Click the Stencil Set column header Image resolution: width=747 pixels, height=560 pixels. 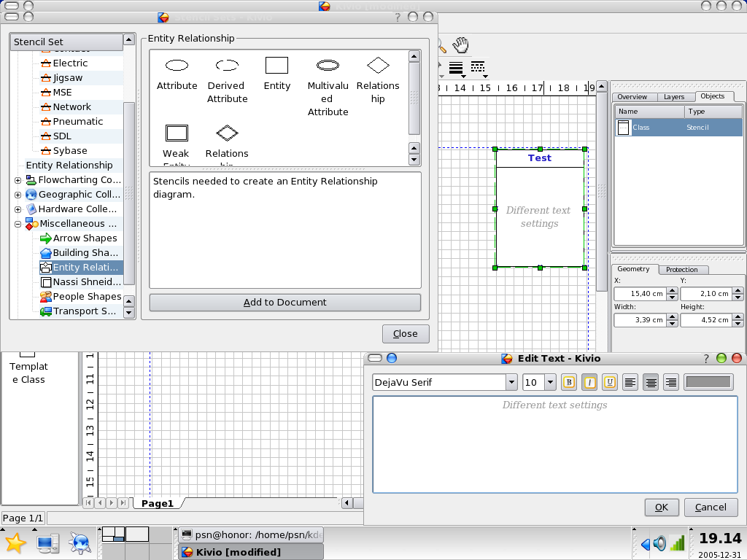(x=66, y=42)
